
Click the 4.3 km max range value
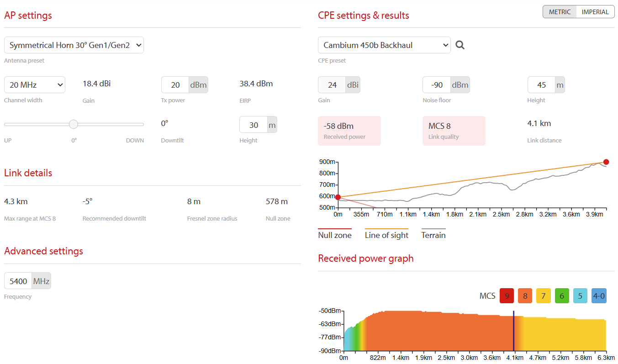click(x=16, y=201)
